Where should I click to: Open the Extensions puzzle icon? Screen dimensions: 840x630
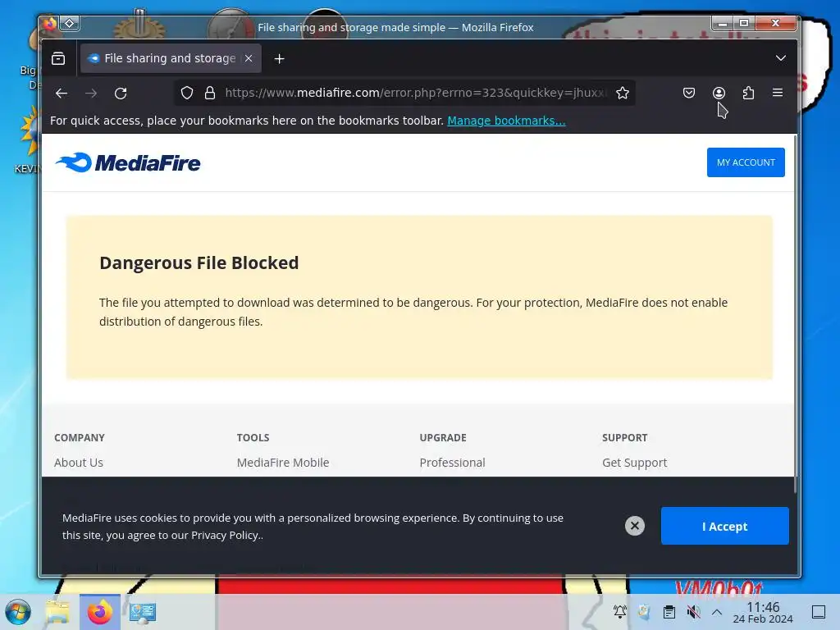pyautogui.click(x=748, y=94)
